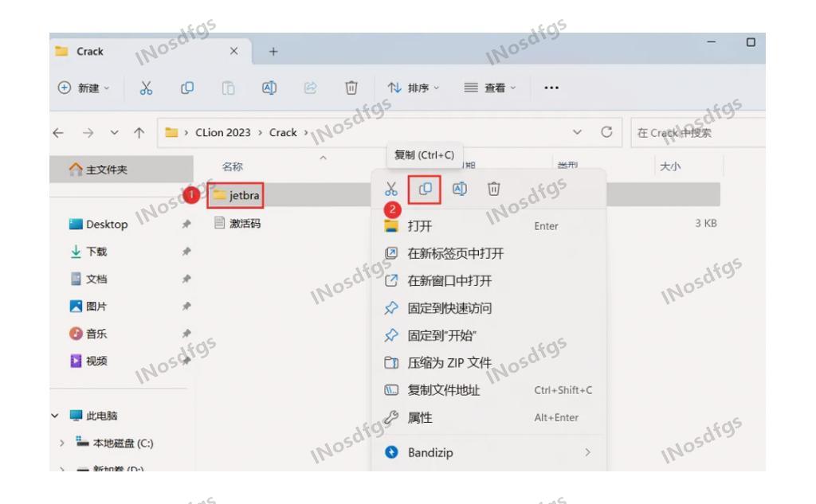Unpin 图片 using its pin icon
Image resolution: width=816 pixels, height=504 pixels.
coord(186,307)
